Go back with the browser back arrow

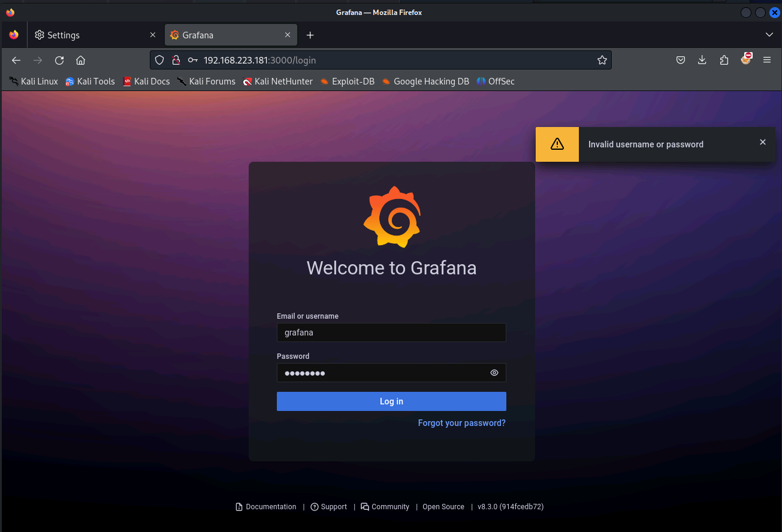point(16,61)
